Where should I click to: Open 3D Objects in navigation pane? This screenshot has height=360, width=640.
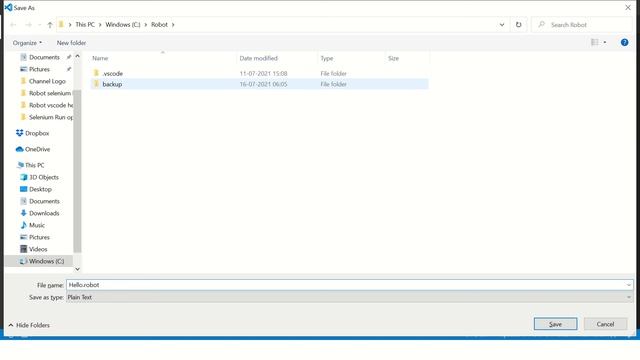point(44,178)
